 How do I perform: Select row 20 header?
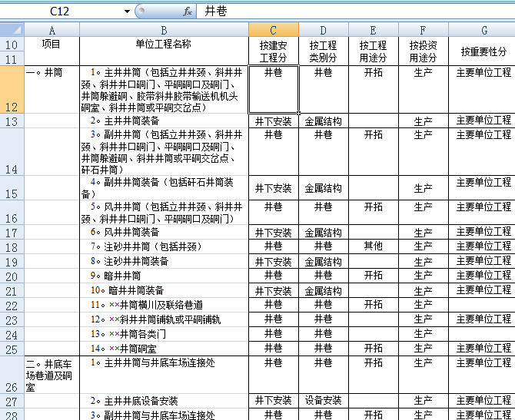(x=12, y=276)
